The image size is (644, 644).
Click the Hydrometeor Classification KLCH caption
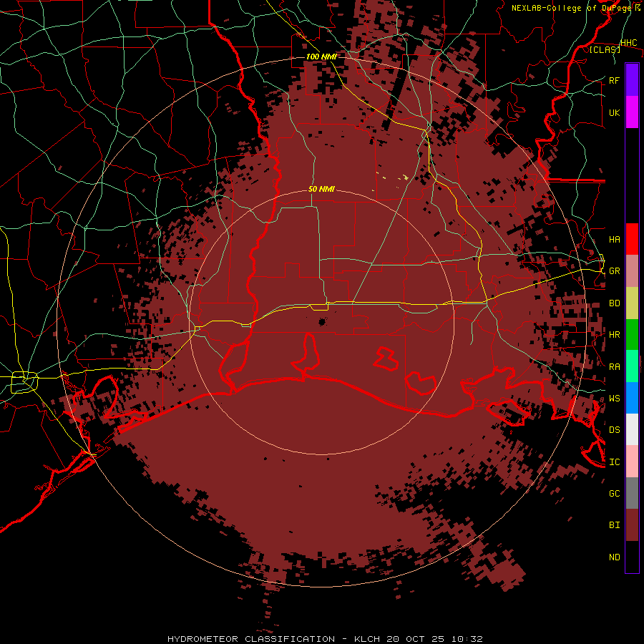326,639
